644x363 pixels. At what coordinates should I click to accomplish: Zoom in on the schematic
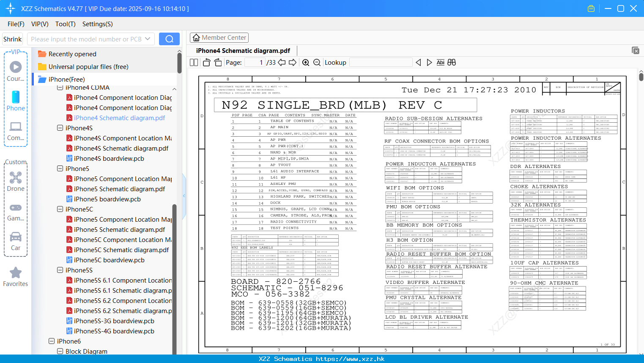[306, 63]
